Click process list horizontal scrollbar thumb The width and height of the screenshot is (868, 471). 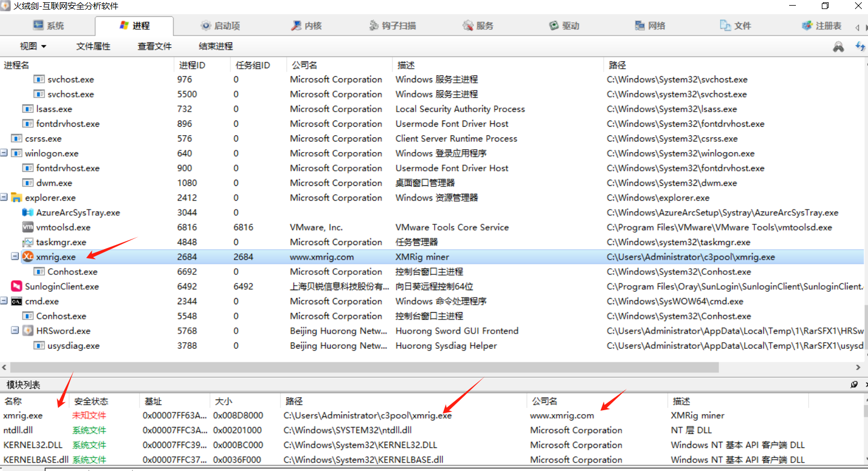[364, 367]
